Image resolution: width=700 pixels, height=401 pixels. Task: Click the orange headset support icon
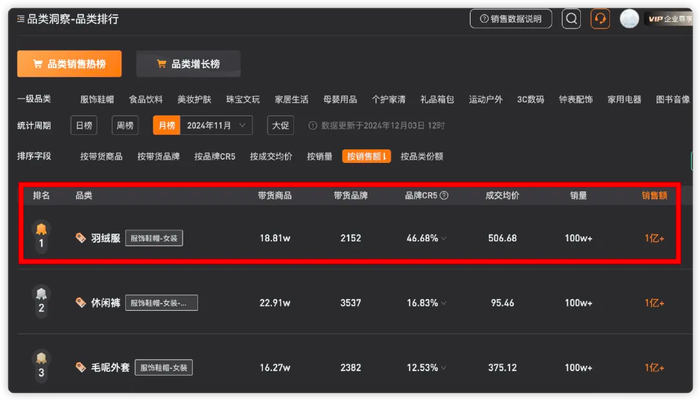click(600, 19)
